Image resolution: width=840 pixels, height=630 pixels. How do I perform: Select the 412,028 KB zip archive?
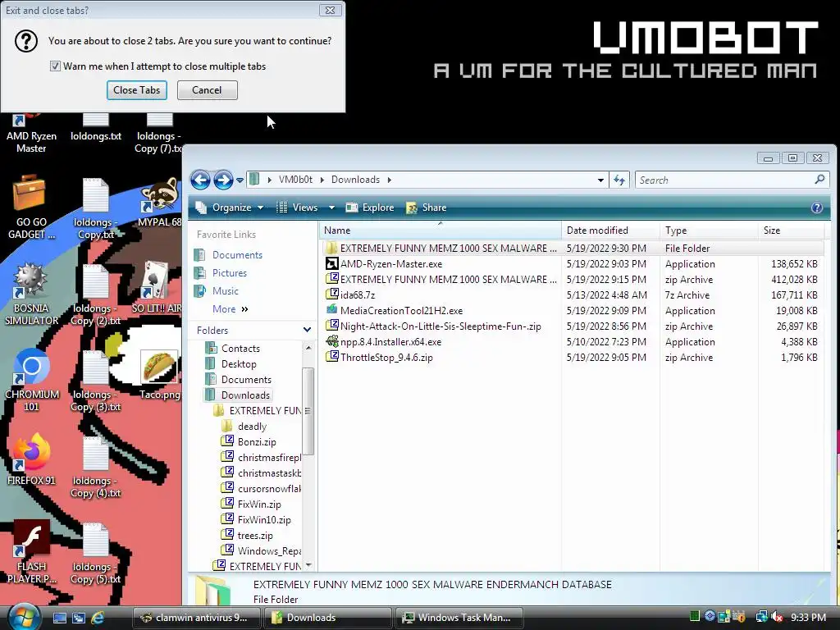coord(572,279)
